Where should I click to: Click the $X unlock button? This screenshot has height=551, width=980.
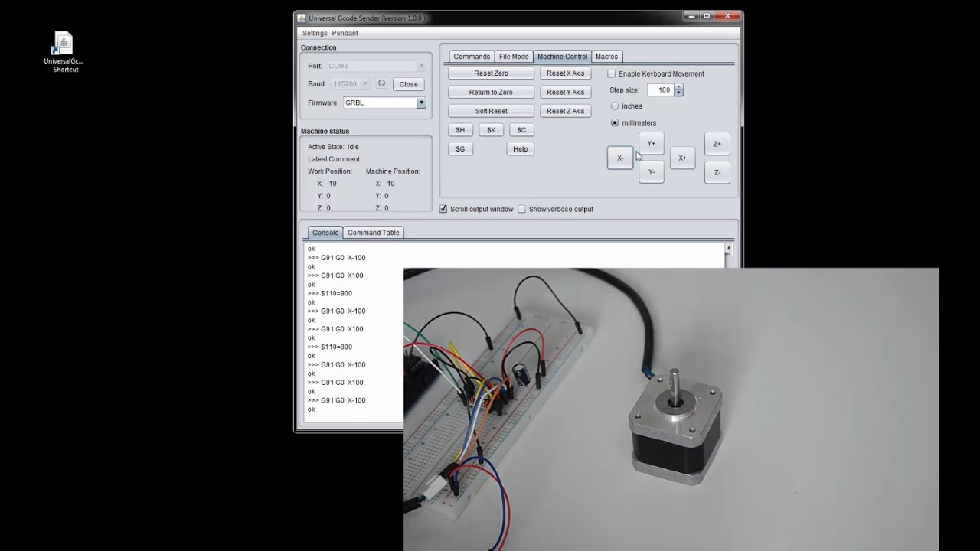coord(491,130)
